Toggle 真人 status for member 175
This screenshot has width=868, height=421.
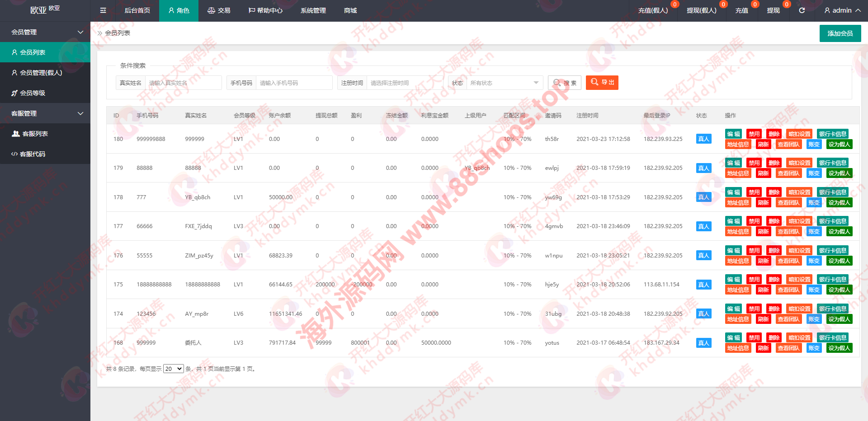pyautogui.click(x=703, y=285)
